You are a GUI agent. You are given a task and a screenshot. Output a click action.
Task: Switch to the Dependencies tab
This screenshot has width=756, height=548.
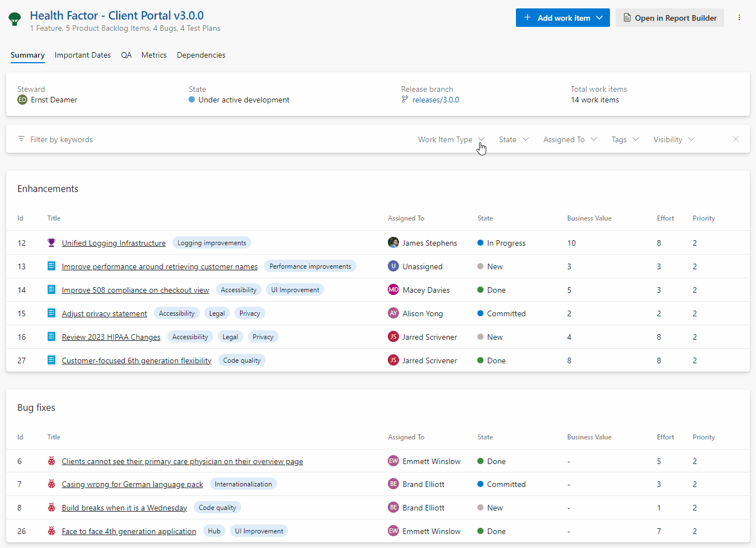click(x=200, y=55)
